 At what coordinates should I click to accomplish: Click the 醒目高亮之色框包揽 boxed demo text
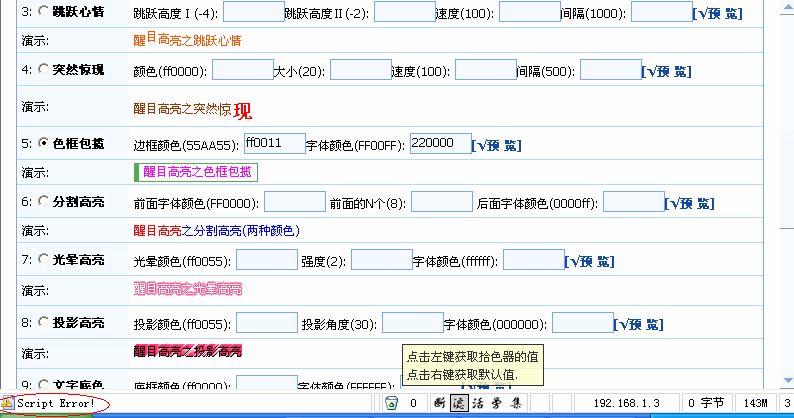click(x=195, y=172)
